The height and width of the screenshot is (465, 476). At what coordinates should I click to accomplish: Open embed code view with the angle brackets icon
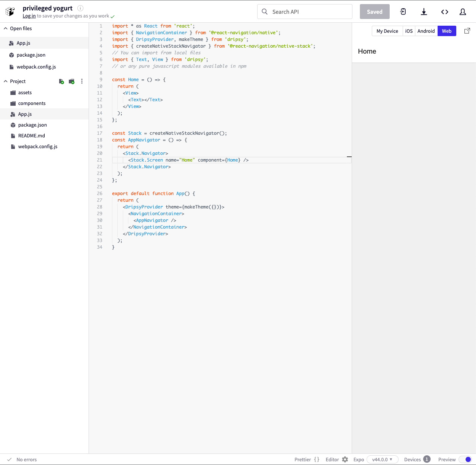(x=445, y=12)
